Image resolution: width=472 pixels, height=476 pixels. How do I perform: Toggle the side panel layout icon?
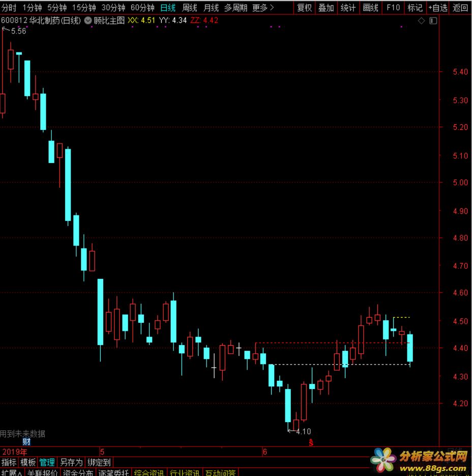433,21
